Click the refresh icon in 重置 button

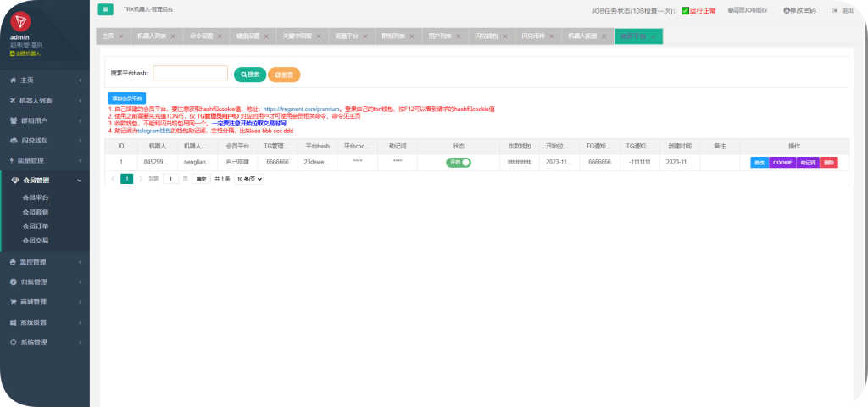tap(278, 75)
